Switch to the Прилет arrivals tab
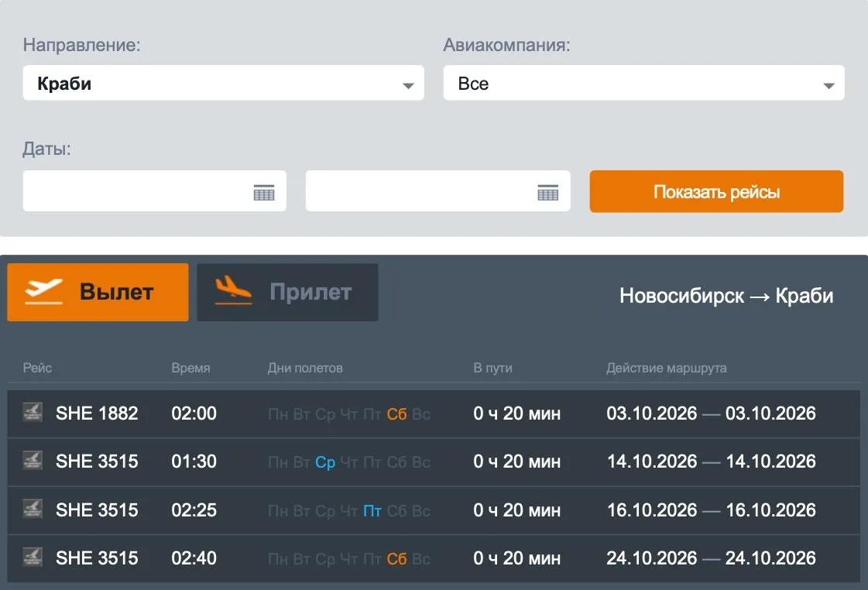Viewport: 868px width, 590px height. 288,292
